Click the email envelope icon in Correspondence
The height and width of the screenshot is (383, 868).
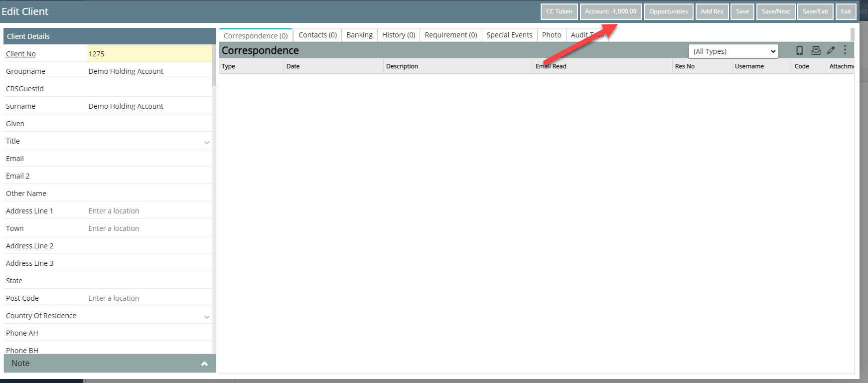click(x=816, y=50)
